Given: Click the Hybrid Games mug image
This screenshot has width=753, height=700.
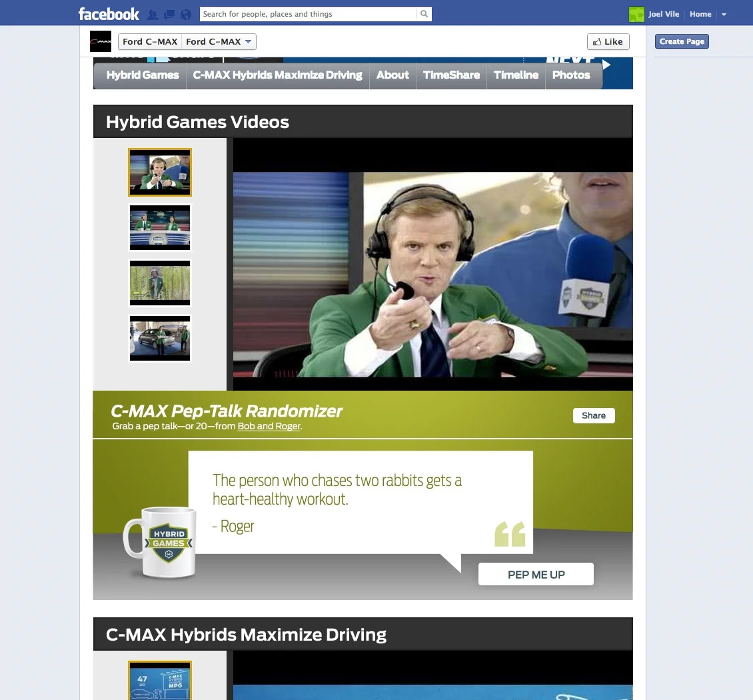Looking at the screenshot, I should pyautogui.click(x=160, y=542).
